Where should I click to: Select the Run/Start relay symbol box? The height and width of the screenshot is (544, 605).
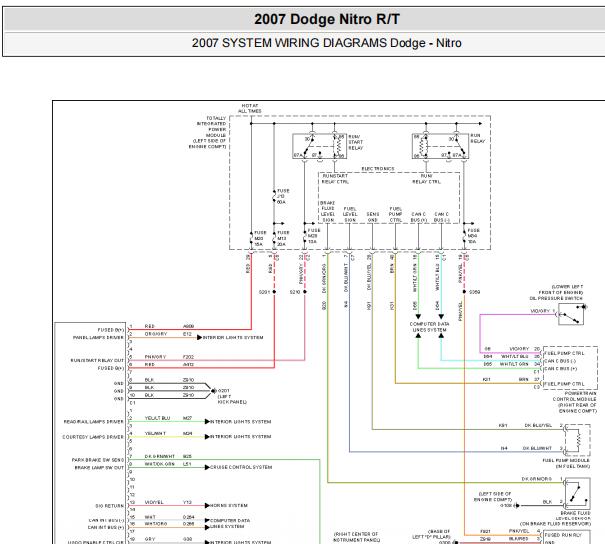click(x=319, y=146)
